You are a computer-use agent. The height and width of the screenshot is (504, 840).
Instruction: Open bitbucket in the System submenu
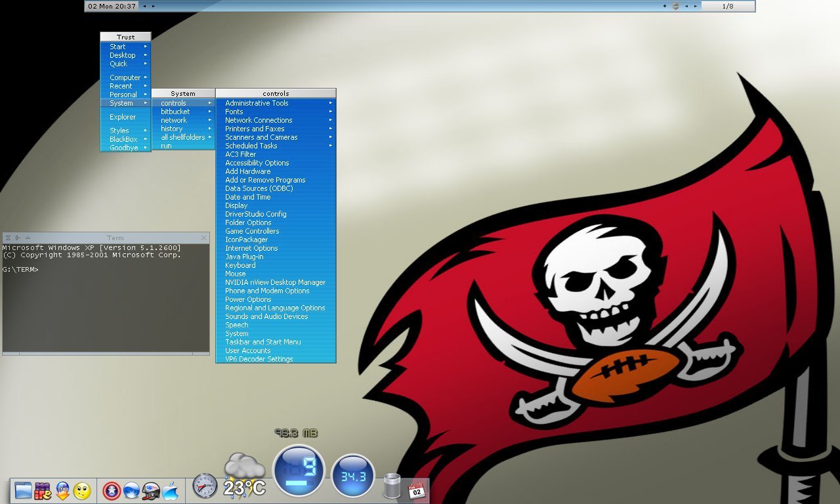coord(183,112)
